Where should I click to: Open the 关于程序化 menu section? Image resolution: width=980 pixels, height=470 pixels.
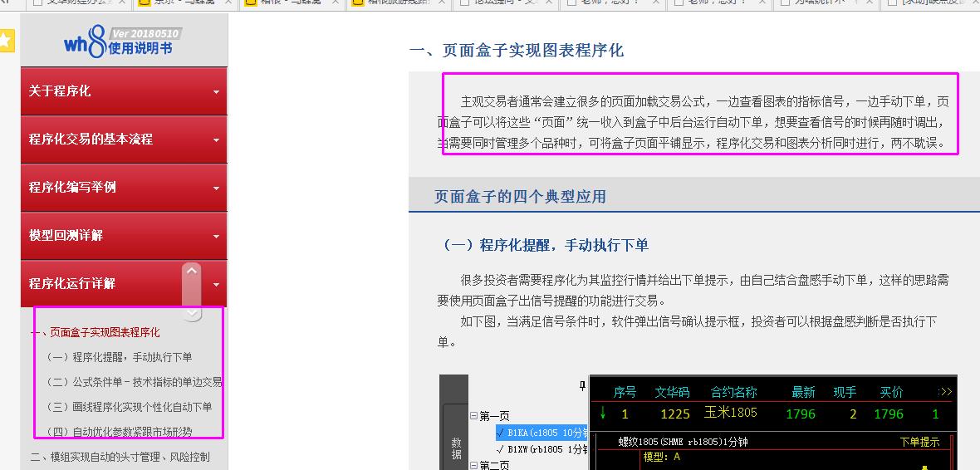(124, 91)
